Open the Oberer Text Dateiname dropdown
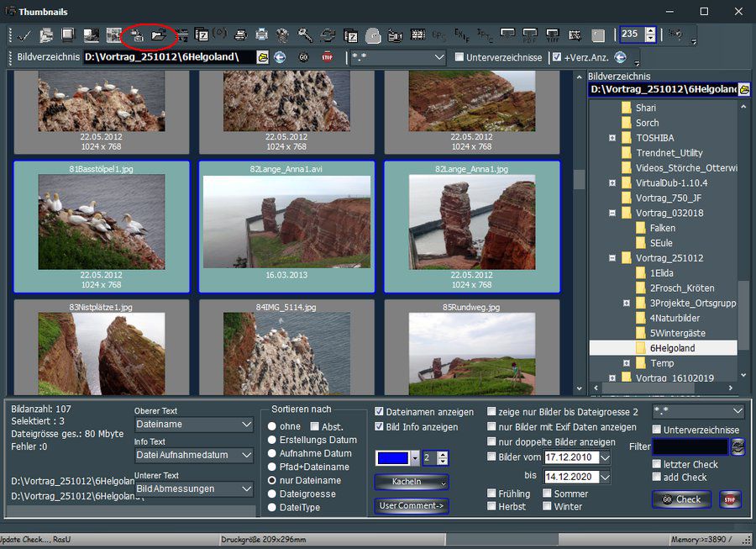This screenshot has height=549, width=756. click(246, 425)
